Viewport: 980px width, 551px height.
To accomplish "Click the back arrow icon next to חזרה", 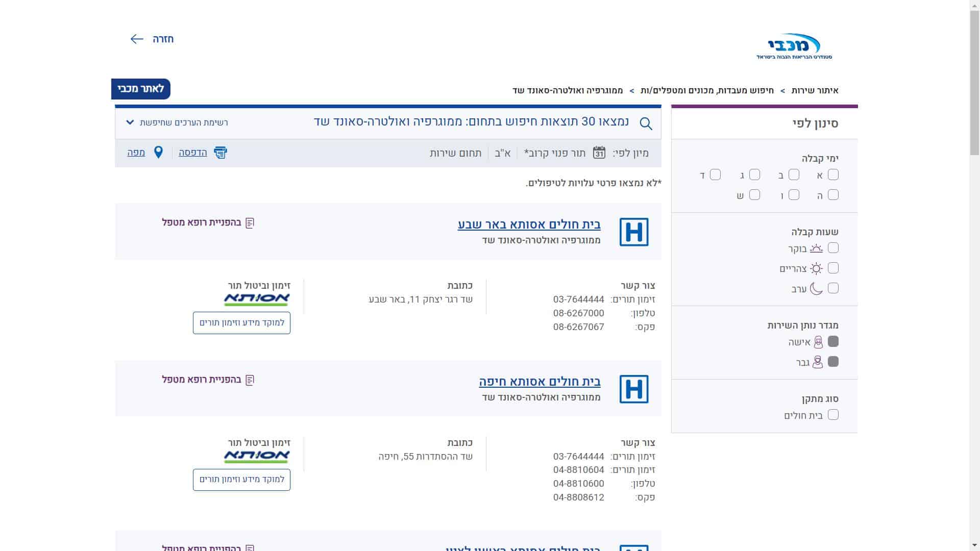I will point(137,39).
